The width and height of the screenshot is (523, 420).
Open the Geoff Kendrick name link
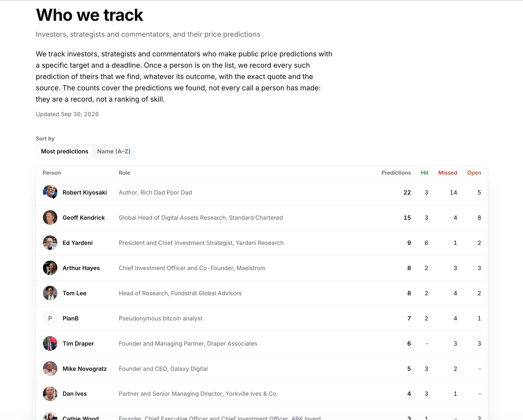tap(84, 218)
